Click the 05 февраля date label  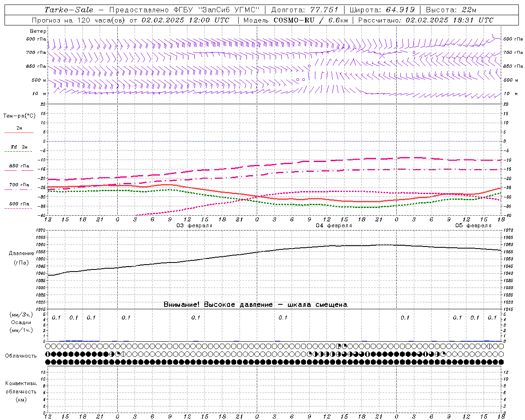pyautogui.click(x=473, y=226)
